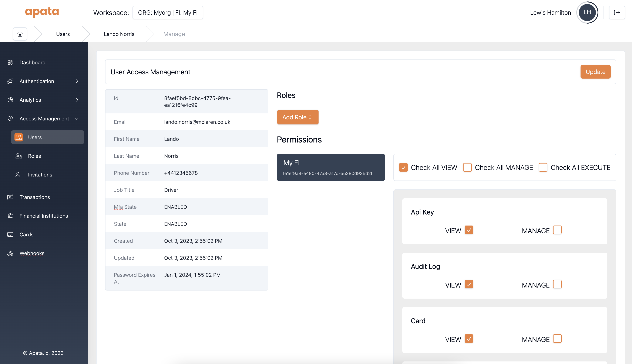This screenshot has width=632, height=364.
Task: Open the Add Role dropdown
Action: [x=297, y=117]
